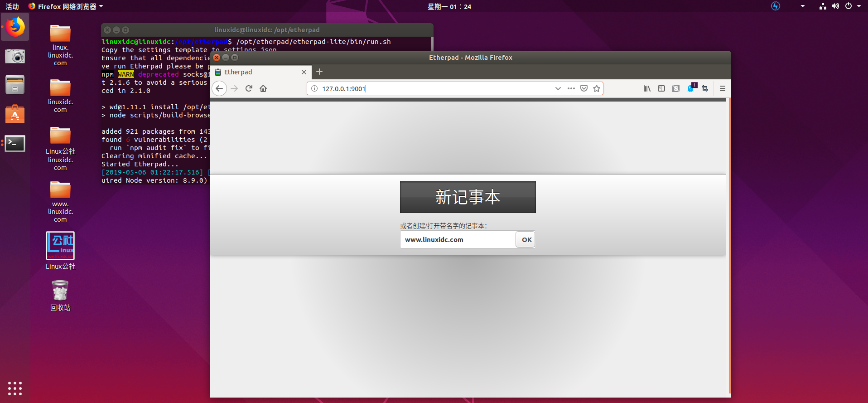Open volume indicator in top bar
Viewport: 868px width, 403px height.
835,6
